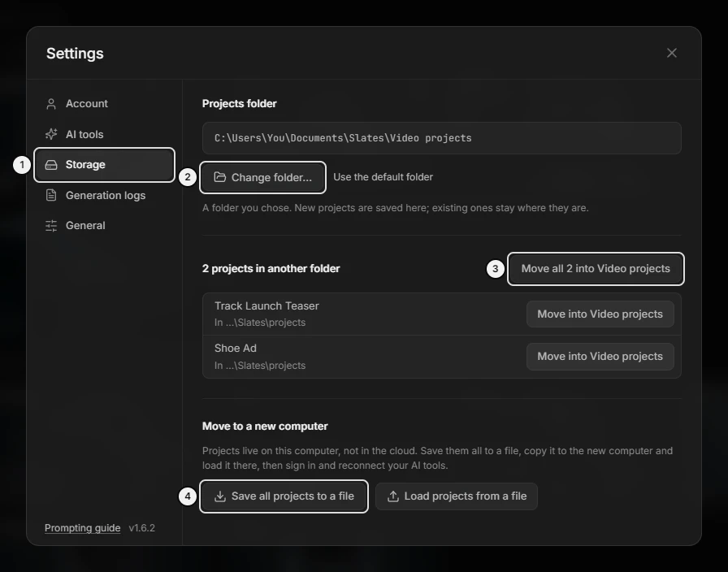
Task: Click Load projects from a file
Action: 457,496
